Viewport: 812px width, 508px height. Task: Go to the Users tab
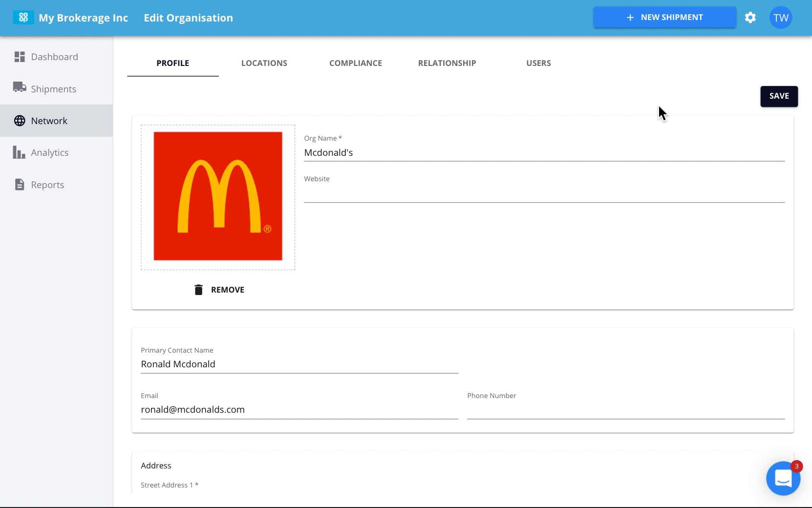[538, 63]
